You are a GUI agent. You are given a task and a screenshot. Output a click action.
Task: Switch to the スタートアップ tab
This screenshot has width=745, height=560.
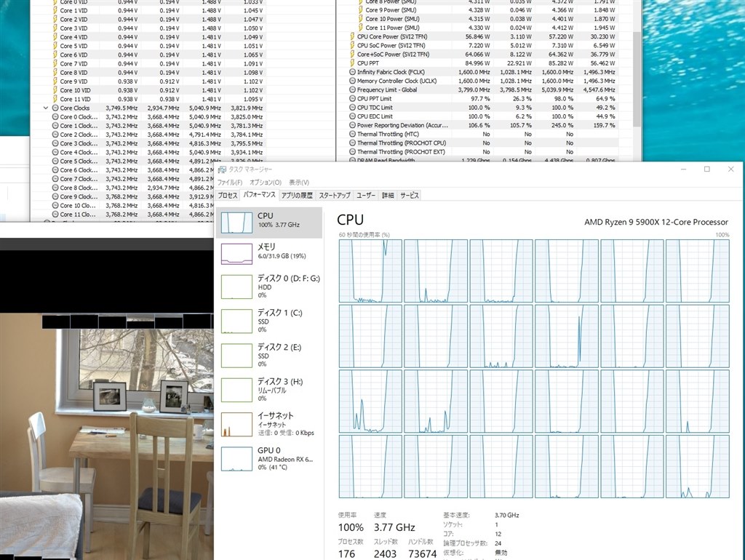334,195
